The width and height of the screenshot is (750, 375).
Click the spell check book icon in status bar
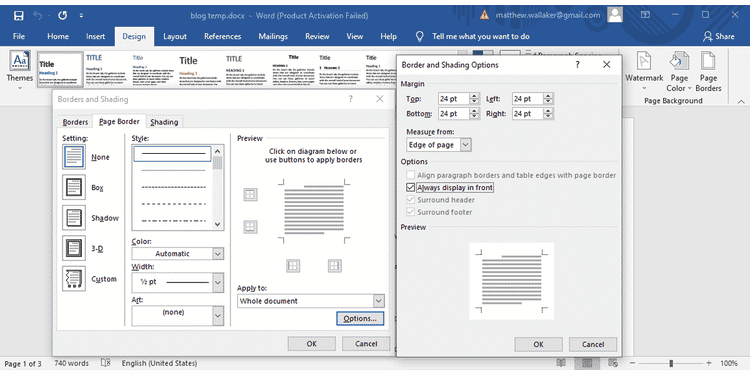coord(106,363)
